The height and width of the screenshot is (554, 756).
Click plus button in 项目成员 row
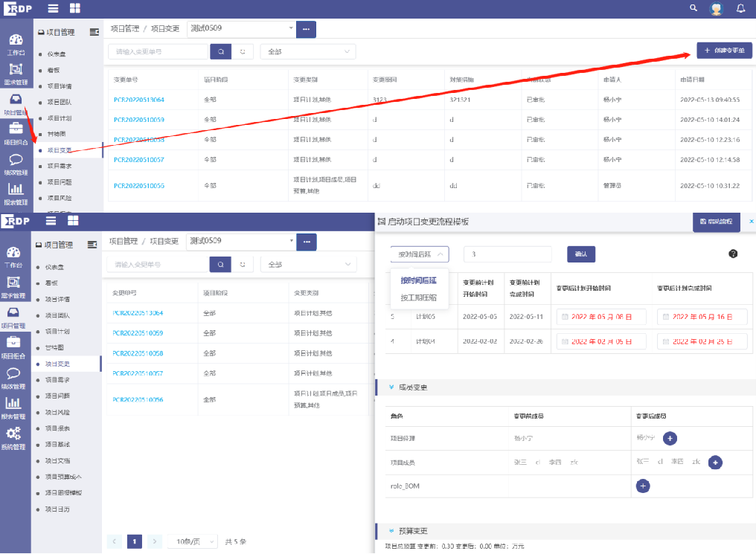(715, 463)
